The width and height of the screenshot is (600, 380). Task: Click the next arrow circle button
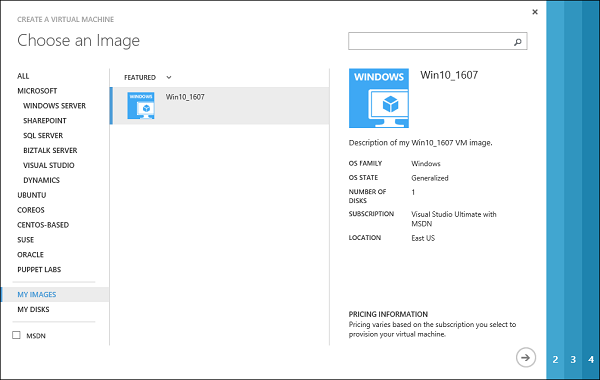pos(526,357)
